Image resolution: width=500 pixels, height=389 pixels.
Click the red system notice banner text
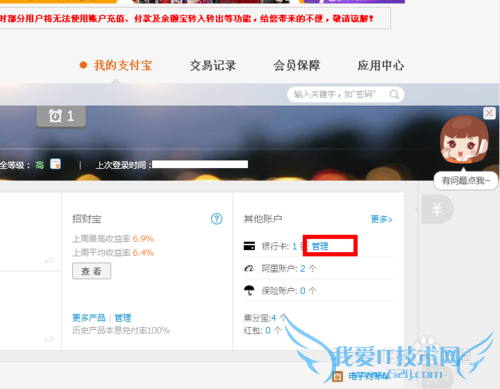click(x=187, y=18)
